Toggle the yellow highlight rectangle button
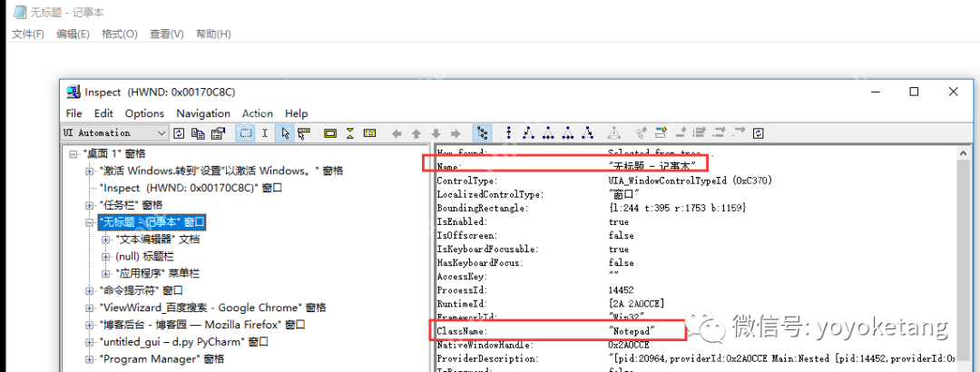The image size is (980, 372). click(330, 133)
